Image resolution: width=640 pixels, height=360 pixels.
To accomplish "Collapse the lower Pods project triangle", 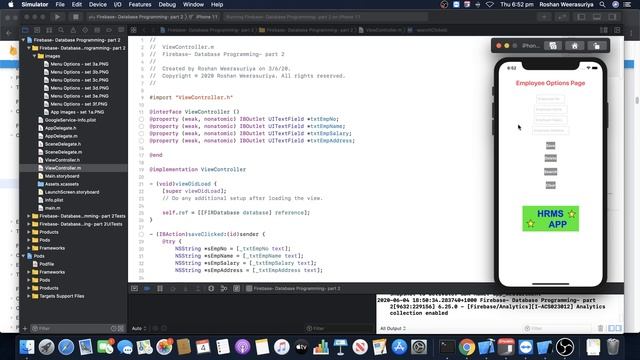I will [23, 256].
